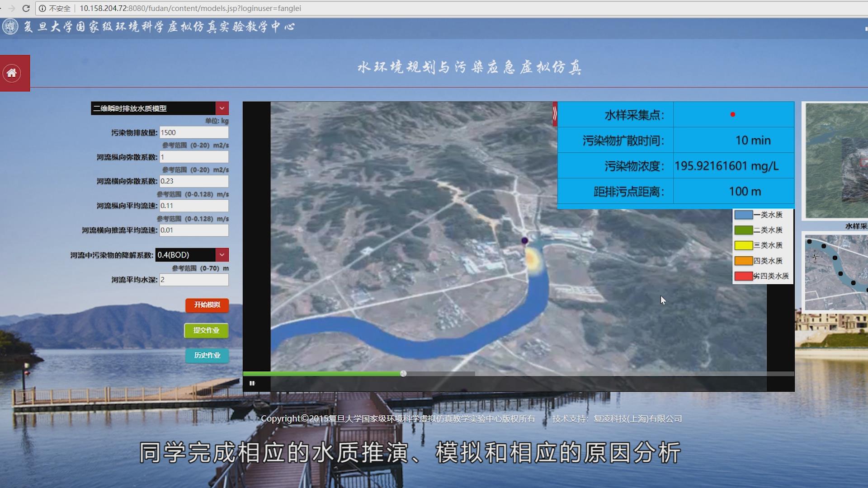
Task: Select the red 劣四类水质 legend swatch
Action: click(x=743, y=276)
